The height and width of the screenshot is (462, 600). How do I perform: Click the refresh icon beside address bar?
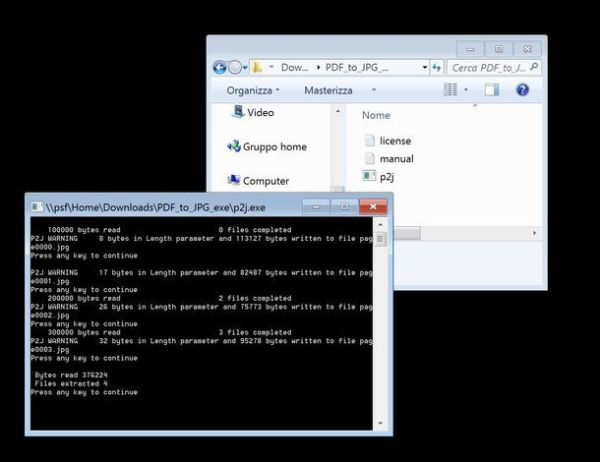(x=436, y=68)
